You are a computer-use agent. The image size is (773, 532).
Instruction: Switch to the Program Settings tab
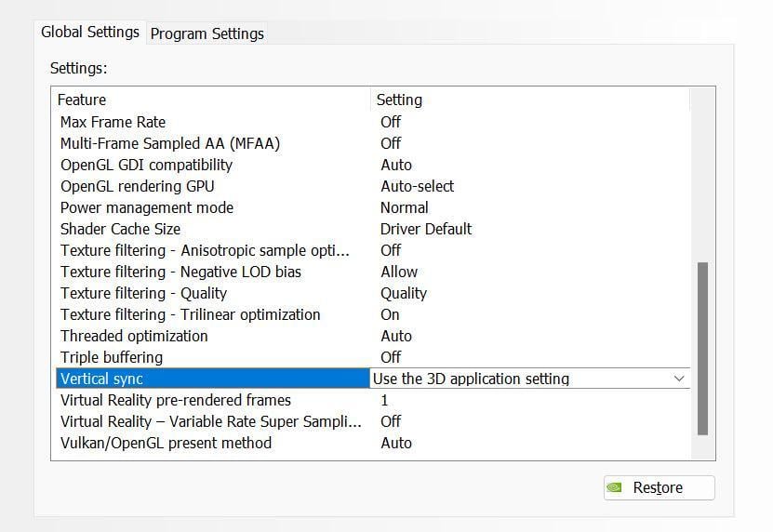(x=207, y=33)
